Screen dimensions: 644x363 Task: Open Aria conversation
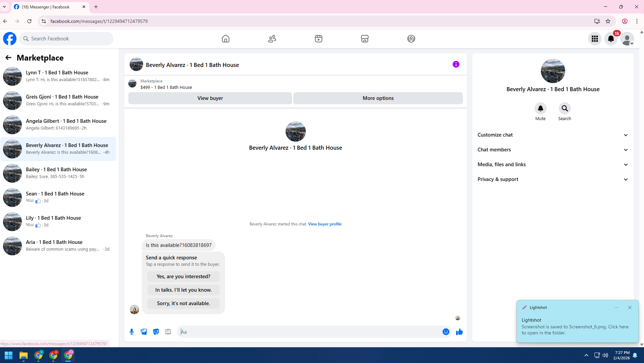[58, 246]
